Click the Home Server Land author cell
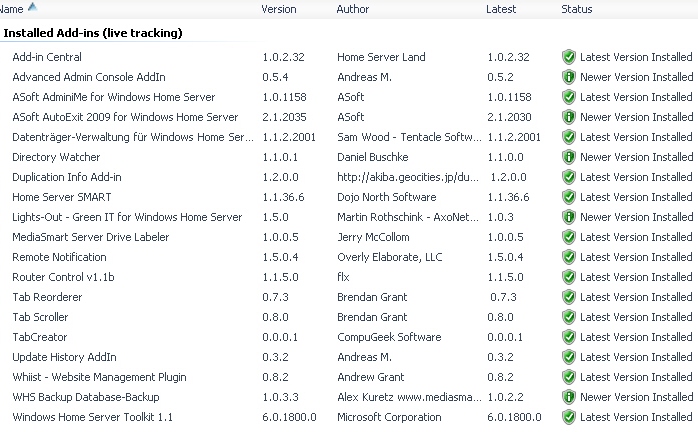The image size is (698, 432). pyautogui.click(x=381, y=57)
